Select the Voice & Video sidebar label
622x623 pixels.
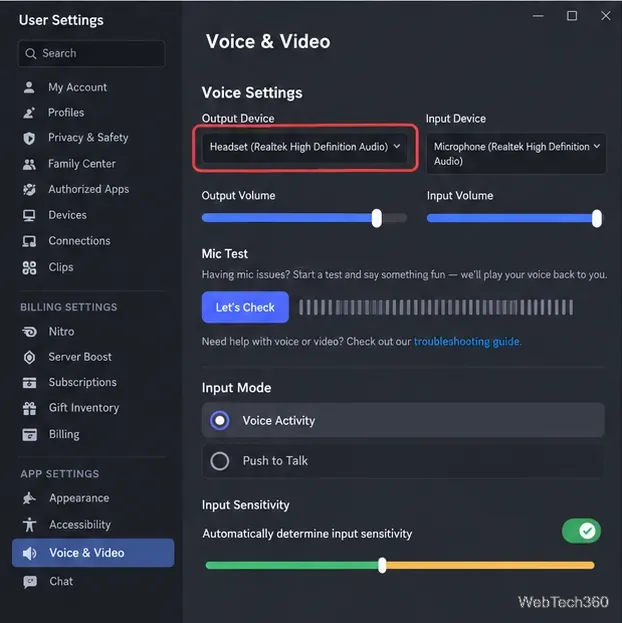(87, 553)
